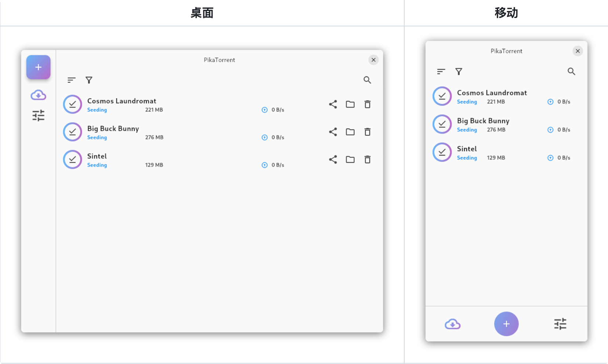Click the add torrent plus button in desktop sidebar
This screenshot has height=364, width=608.
click(x=38, y=67)
